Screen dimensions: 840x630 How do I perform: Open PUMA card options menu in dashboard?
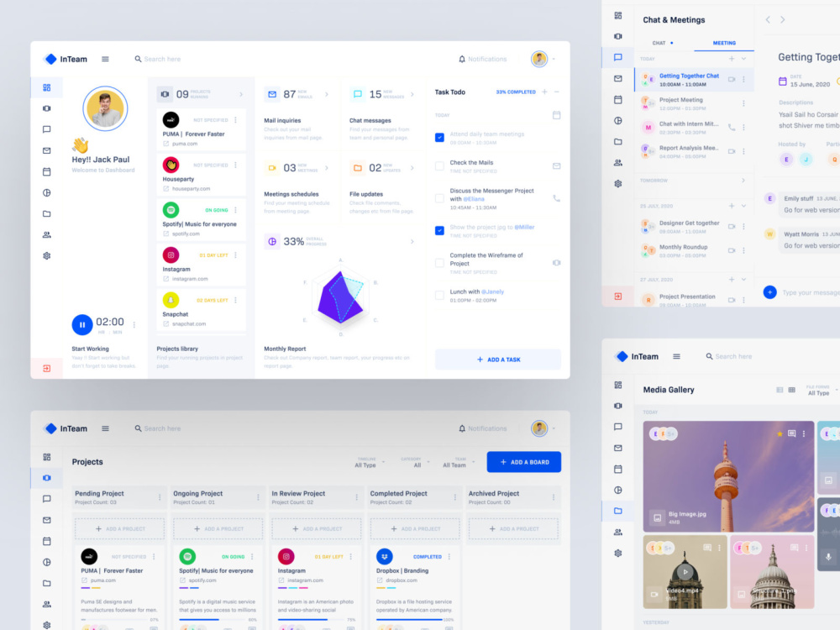pos(236,120)
